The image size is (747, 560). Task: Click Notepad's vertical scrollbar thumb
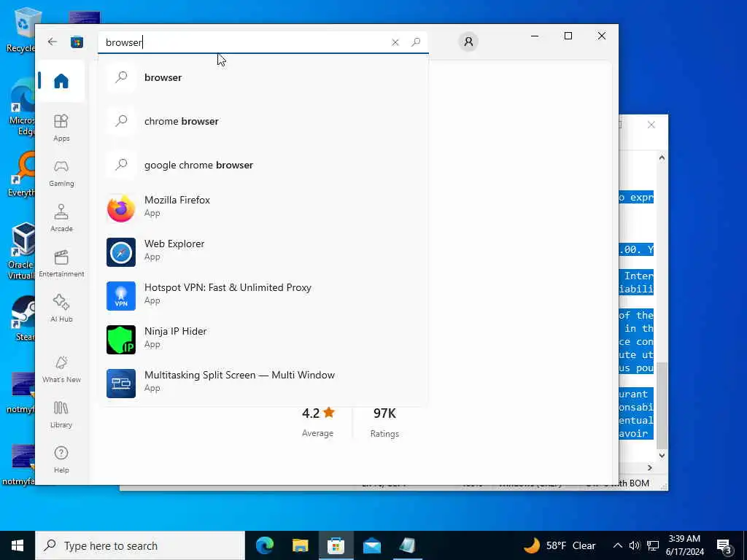[x=662, y=405]
